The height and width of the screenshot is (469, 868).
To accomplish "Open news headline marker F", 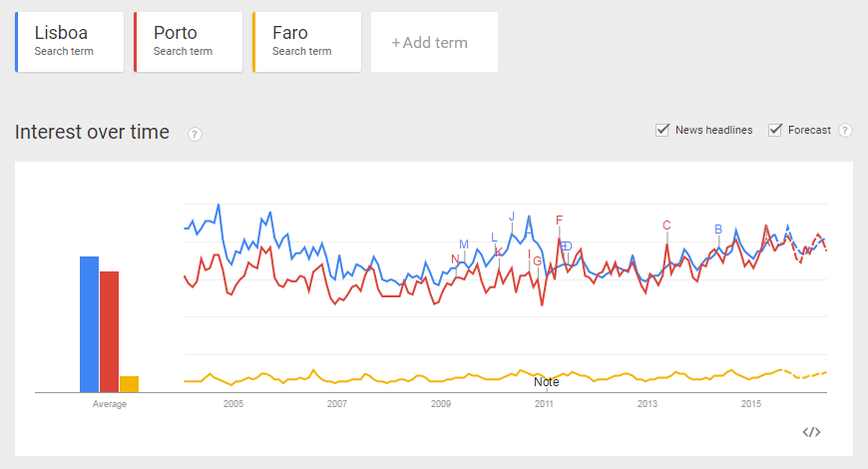I will click(560, 221).
